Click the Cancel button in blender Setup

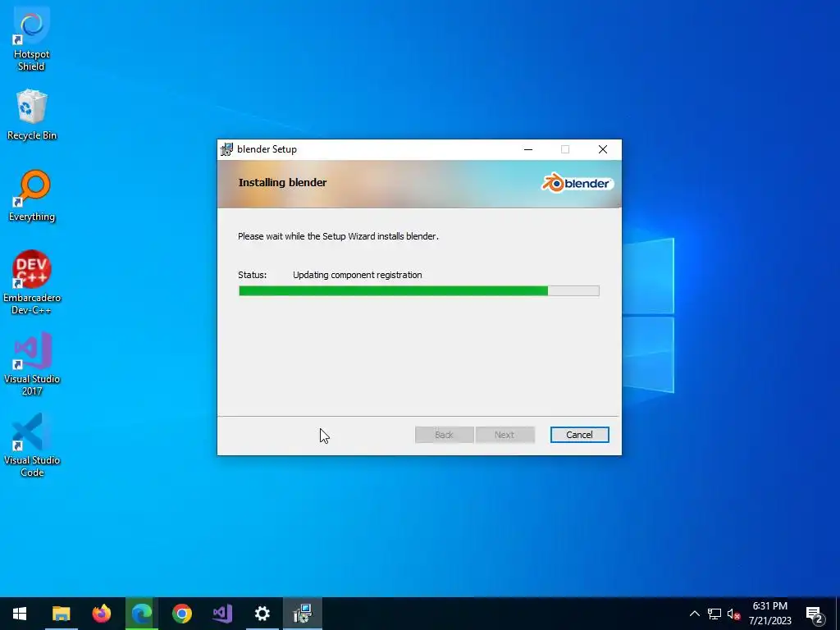tap(579, 435)
